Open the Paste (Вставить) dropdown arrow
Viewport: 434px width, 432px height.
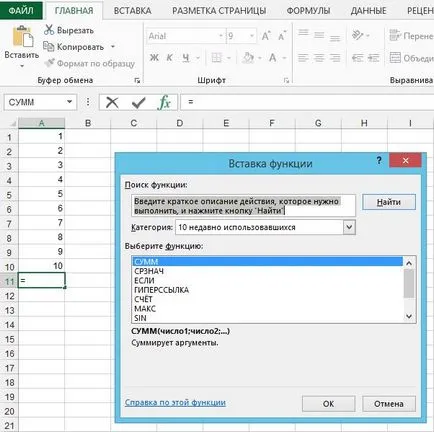22,66
